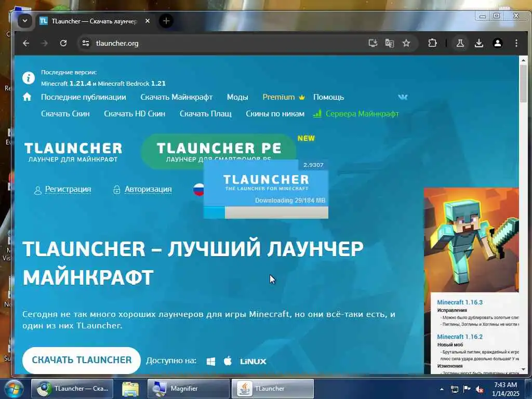
Task: Open the tab search dropdown arrow
Action: (25, 21)
